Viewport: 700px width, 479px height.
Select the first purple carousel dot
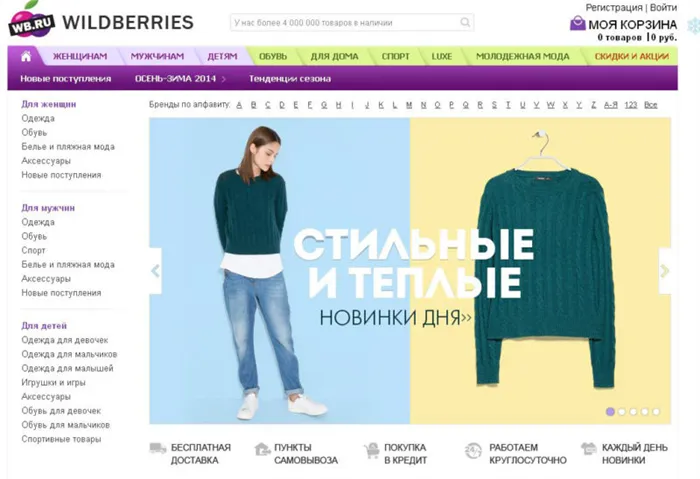pos(610,412)
